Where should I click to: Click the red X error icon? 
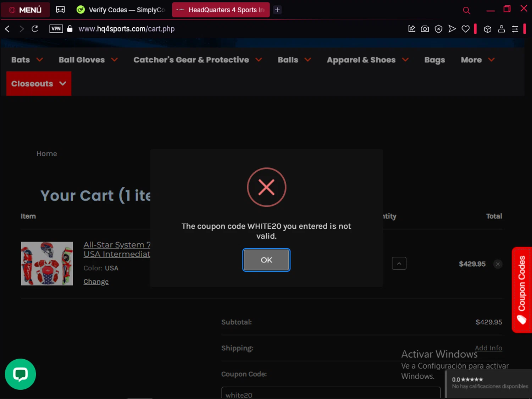266,187
